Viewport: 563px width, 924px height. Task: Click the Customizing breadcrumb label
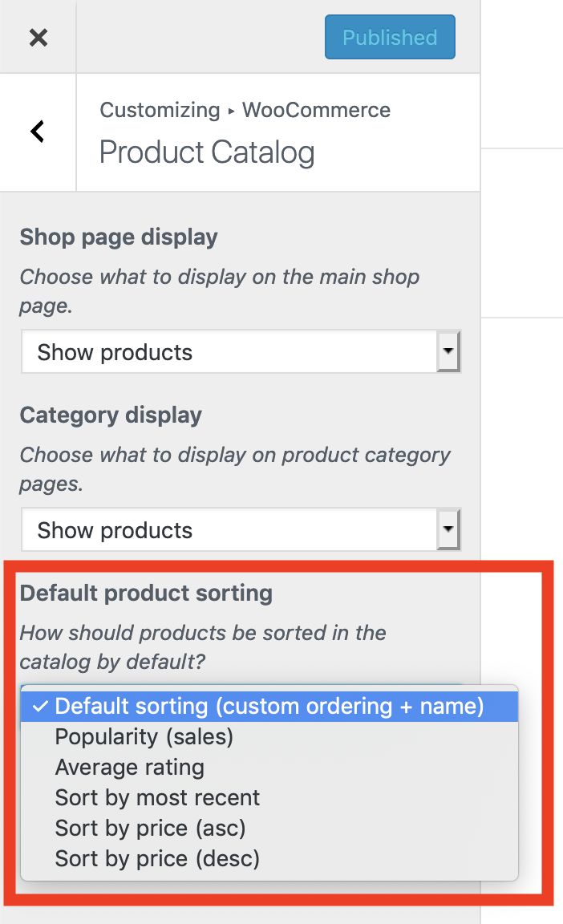click(160, 110)
